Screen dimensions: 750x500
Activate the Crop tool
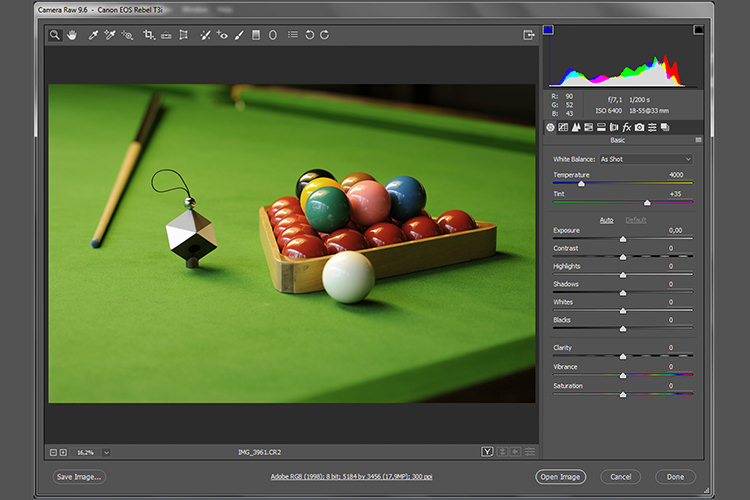point(149,35)
